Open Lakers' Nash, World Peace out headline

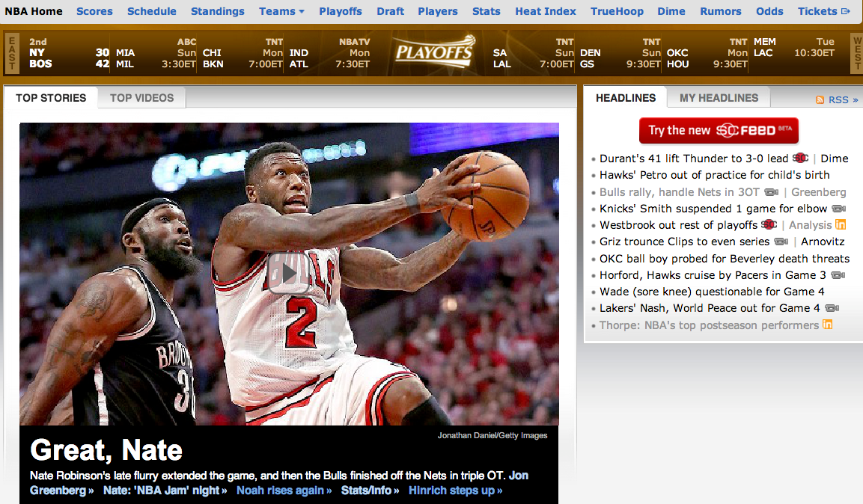coord(710,308)
